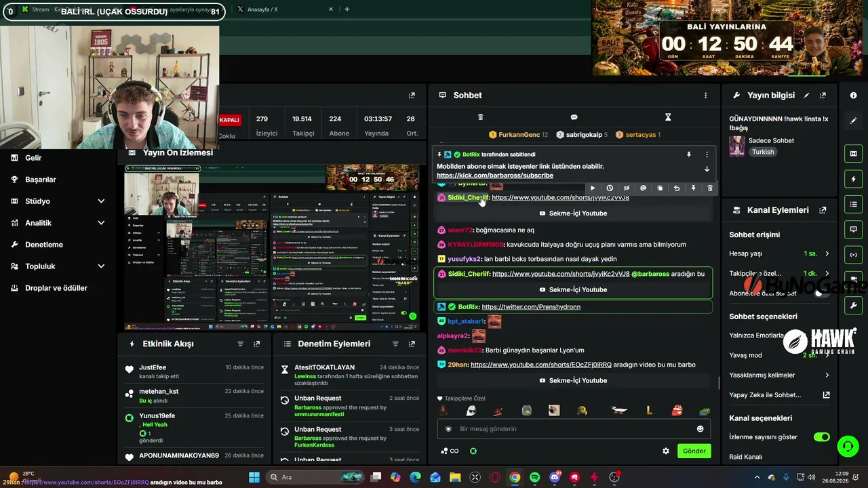The width and height of the screenshot is (868, 488).
Task: Pop out the Etkinlik Akışı panel
Action: 256,344
